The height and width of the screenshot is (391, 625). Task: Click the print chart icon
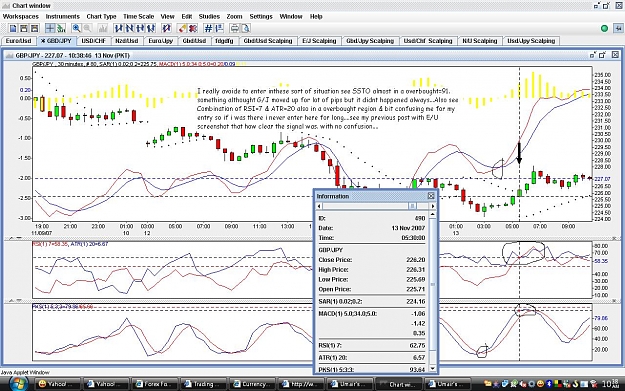pyautogui.click(x=235, y=28)
